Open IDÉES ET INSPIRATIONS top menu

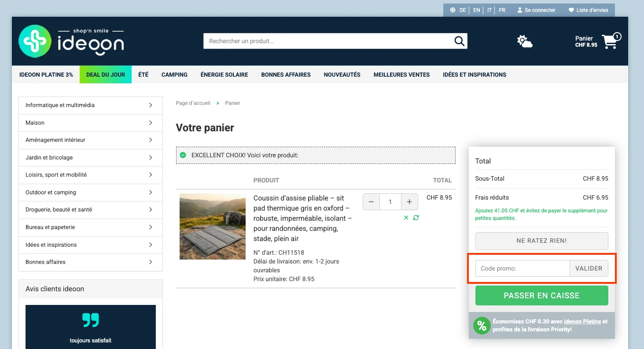(x=475, y=74)
